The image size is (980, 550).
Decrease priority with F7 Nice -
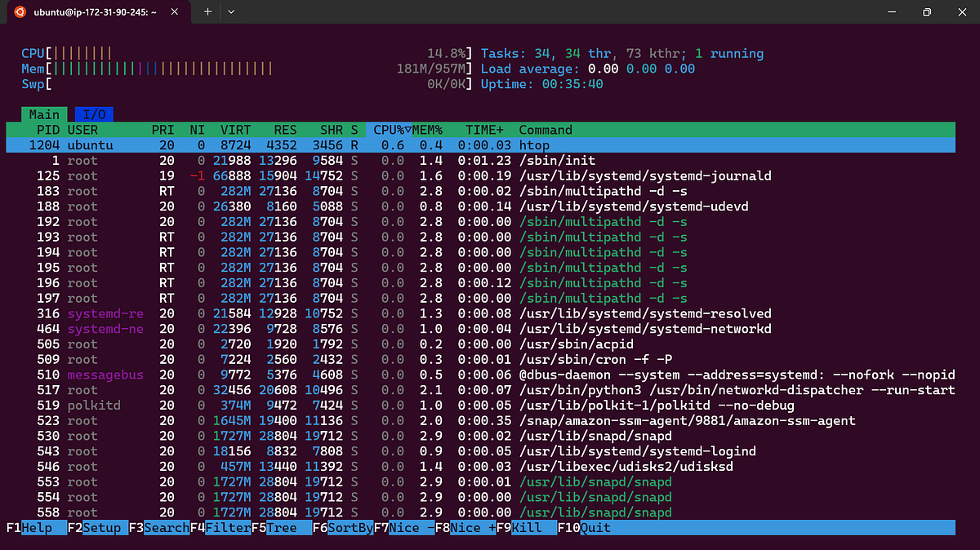(403, 527)
